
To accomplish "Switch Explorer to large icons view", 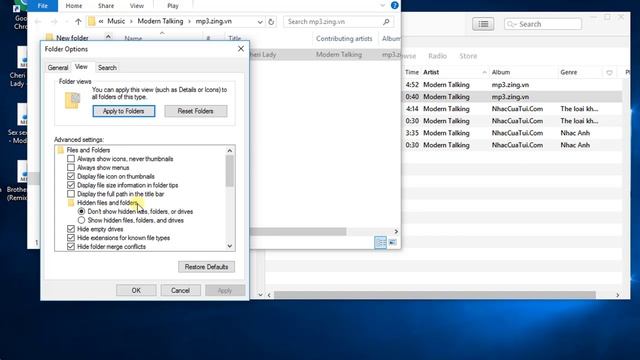I will 393,242.
